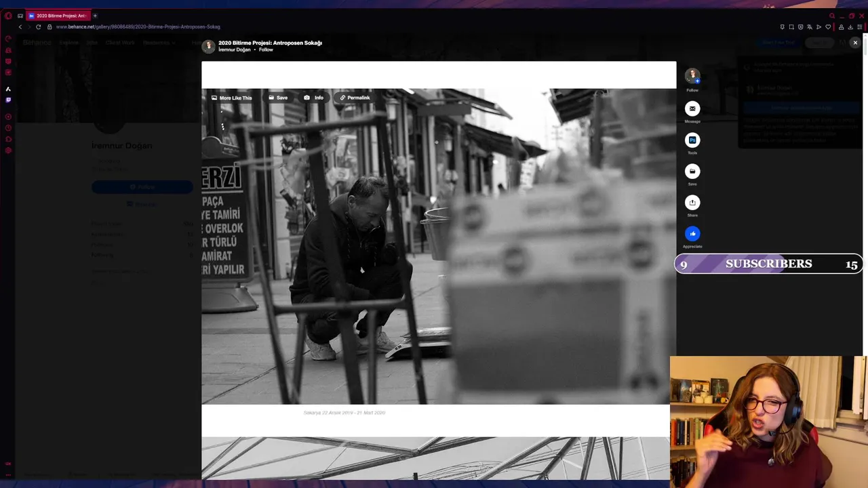Click More Like This on the image
The image size is (868, 488).
coord(231,98)
